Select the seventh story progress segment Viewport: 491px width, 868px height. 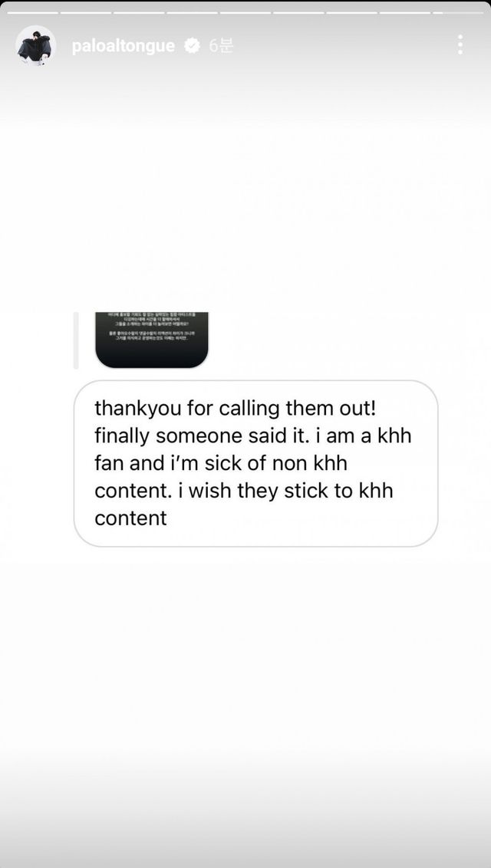(351, 13)
